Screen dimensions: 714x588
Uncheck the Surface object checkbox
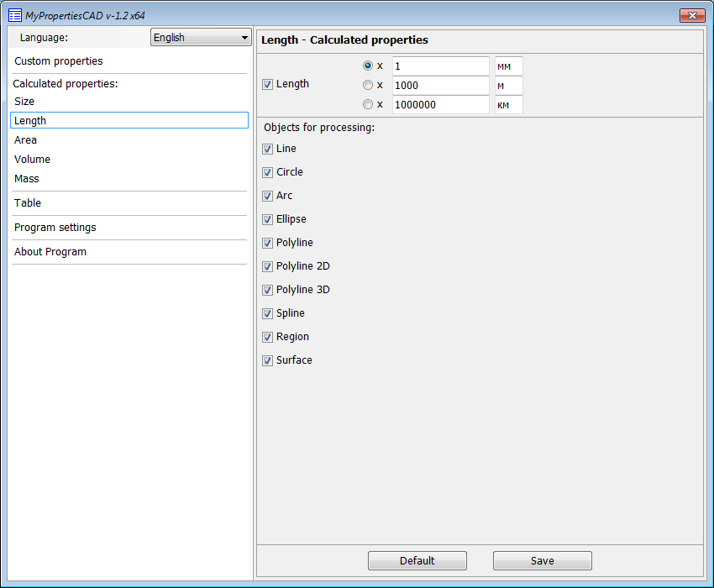[267, 360]
